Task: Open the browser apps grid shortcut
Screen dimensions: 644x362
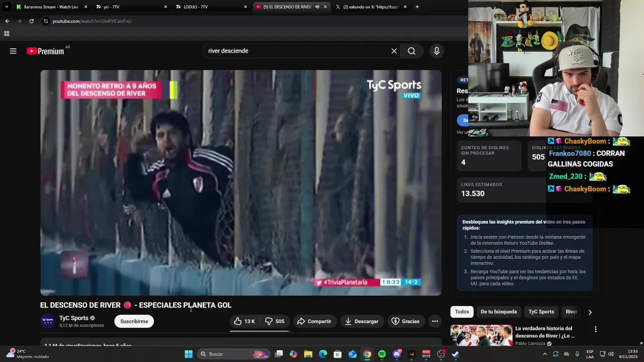Action: coord(7,34)
